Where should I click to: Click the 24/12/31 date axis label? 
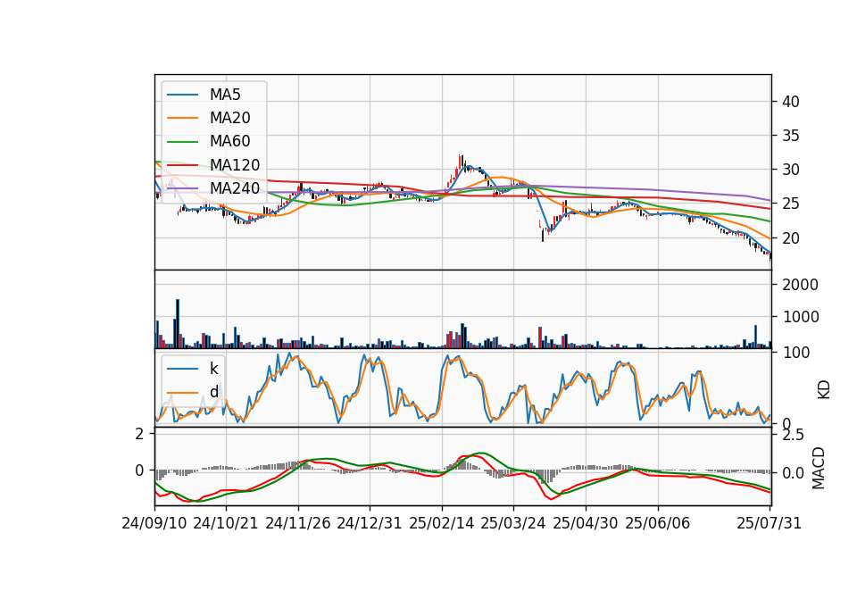click(369, 523)
